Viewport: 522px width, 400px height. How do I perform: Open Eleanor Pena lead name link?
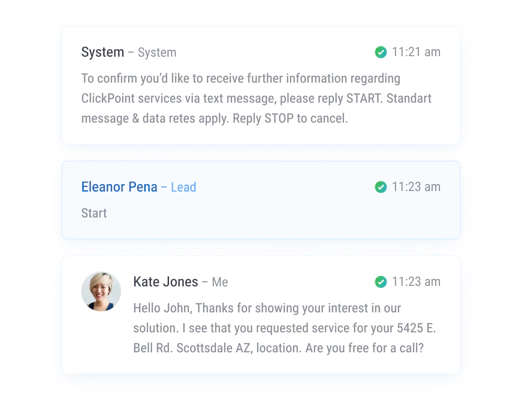[x=119, y=187]
